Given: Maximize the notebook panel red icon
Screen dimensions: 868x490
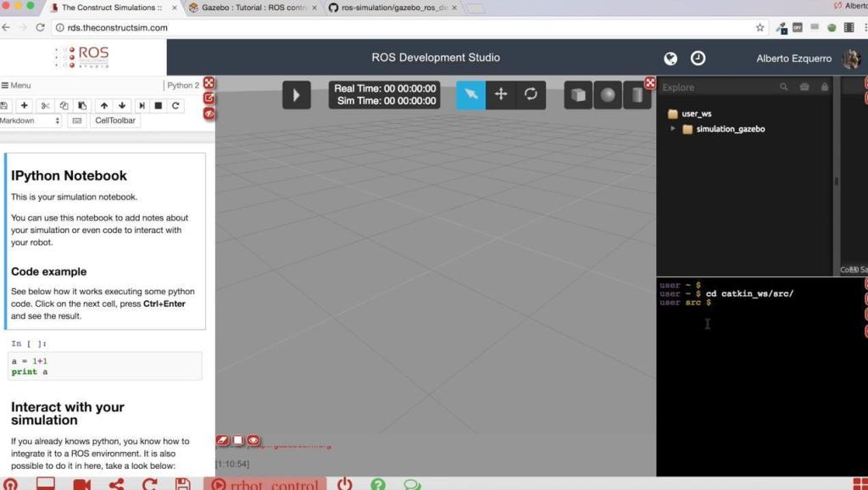Looking at the screenshot, I should [209, 82].
